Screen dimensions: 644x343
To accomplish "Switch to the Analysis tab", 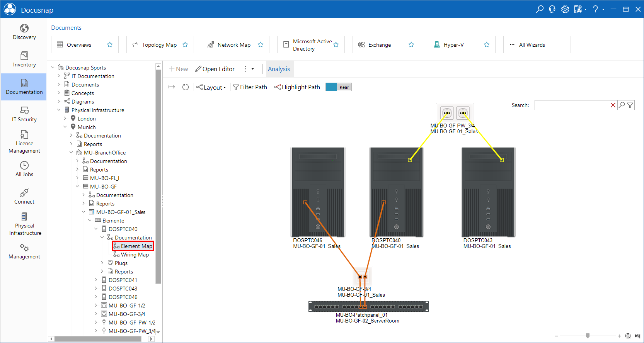I will tap(279, 69).
